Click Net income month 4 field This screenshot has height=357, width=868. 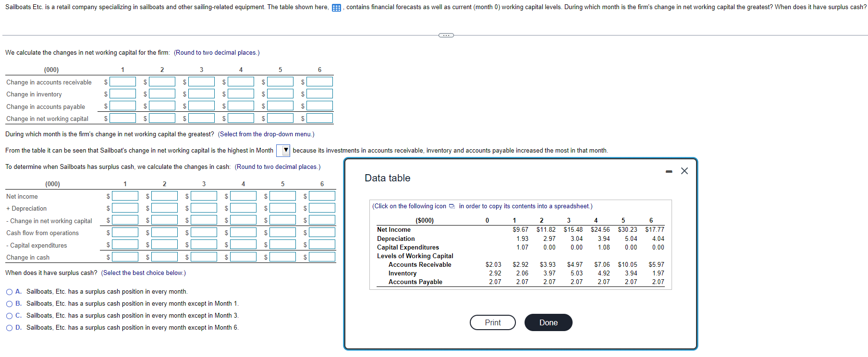click(x=244, y=196)
